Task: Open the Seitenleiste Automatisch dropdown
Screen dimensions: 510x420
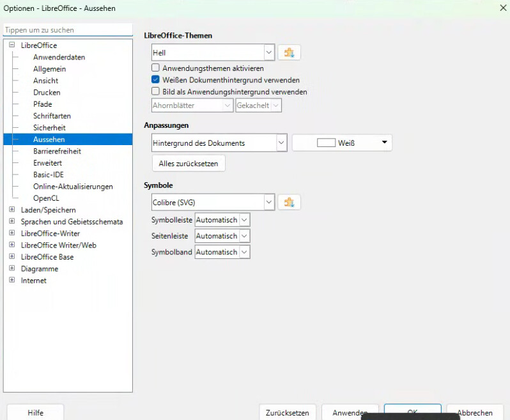Action: click(222, 236)
